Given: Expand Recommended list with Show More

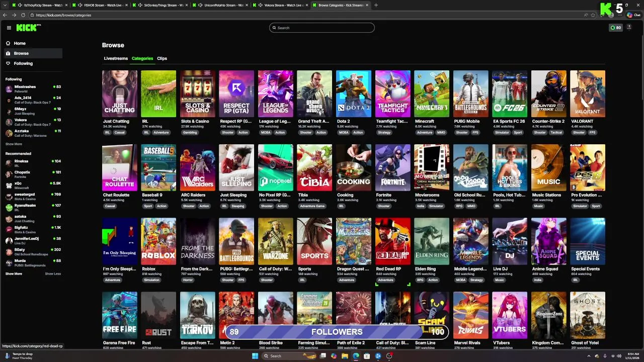Looking at the screenshot, I should [14, 274].
